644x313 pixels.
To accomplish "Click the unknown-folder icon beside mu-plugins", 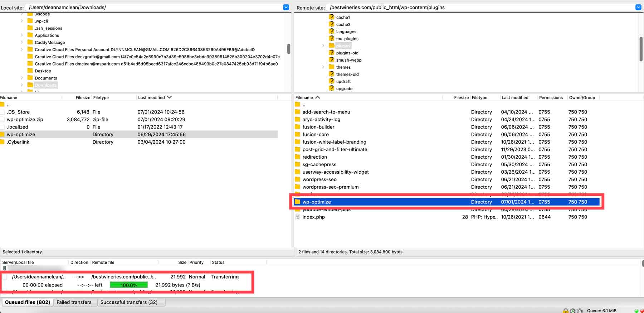I will pyautogui.click(x=331, y=38).
